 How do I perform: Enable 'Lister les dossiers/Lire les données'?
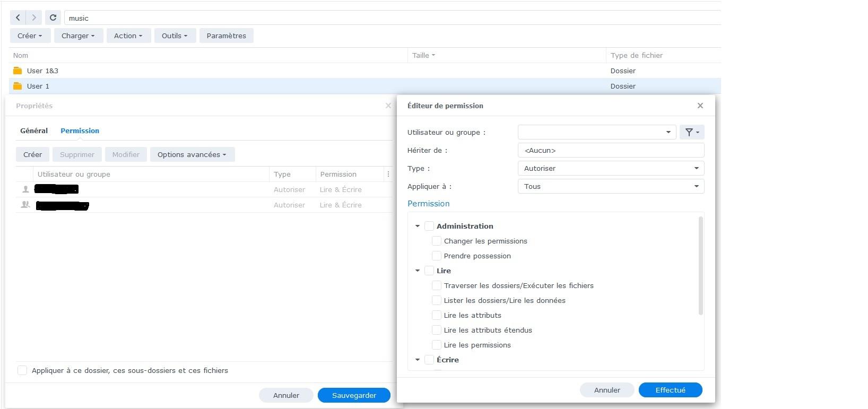click(x=437, y=300)
